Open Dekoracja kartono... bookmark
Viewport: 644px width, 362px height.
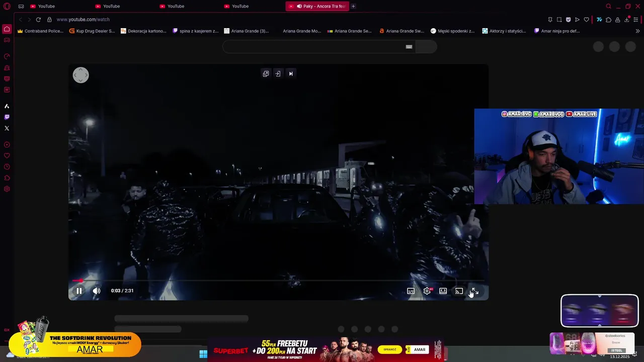pos(143,31)
